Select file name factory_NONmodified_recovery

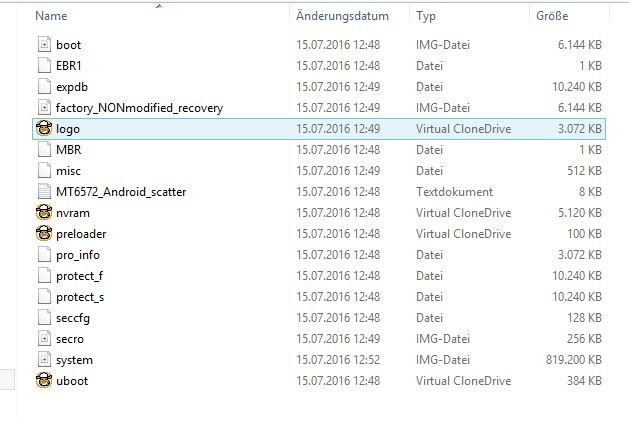[x=139, y=108]
